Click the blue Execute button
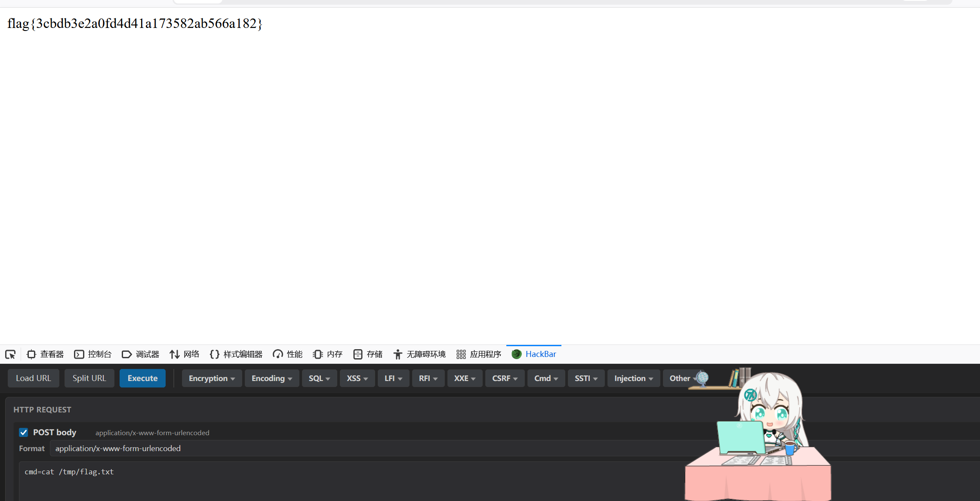The width and height of the screenshot is (980, 501). pos(142,378)
